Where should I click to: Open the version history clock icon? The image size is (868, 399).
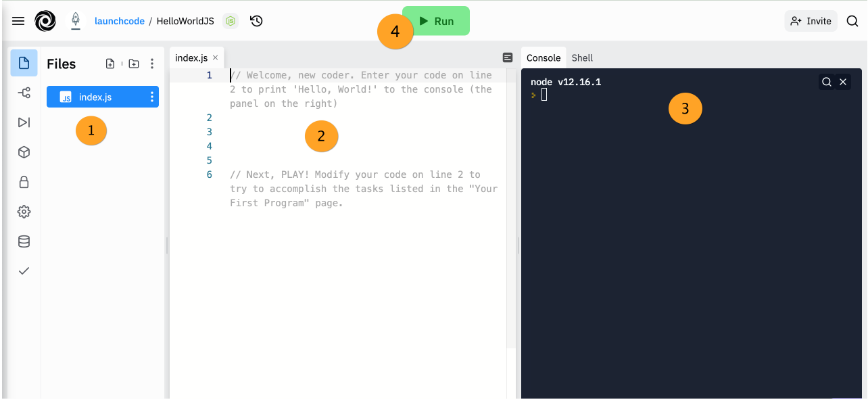(256, 21)
